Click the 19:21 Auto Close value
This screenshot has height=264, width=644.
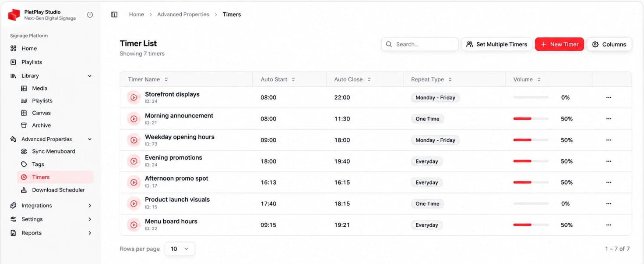(x=342, y=225)
